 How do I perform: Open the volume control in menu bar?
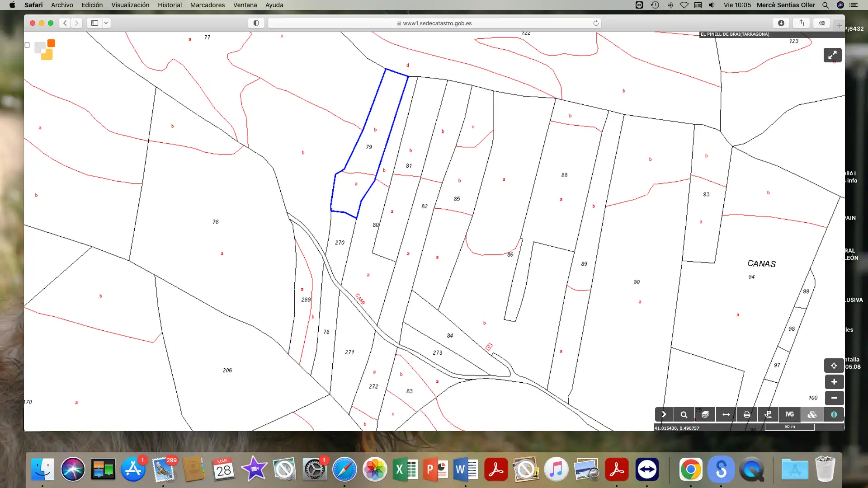[712, 5]
